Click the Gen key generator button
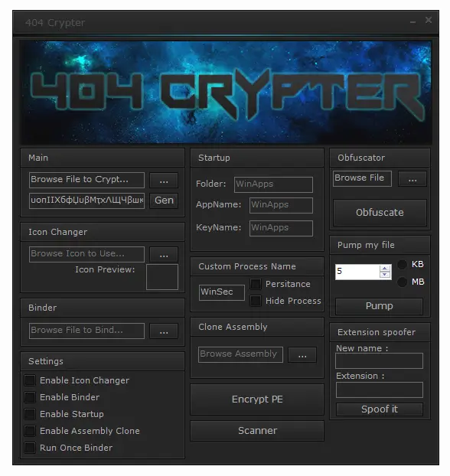Screen dimensions: 450x476 click(164, 201)
